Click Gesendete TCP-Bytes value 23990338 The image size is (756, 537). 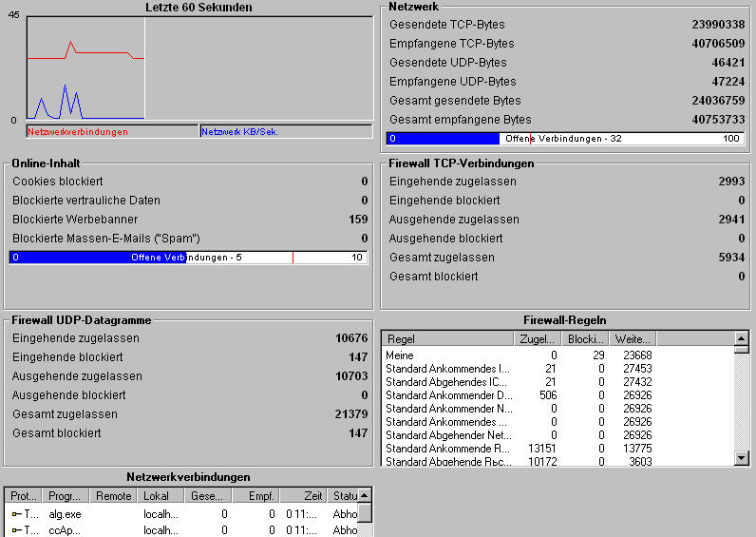click(718, 24)
